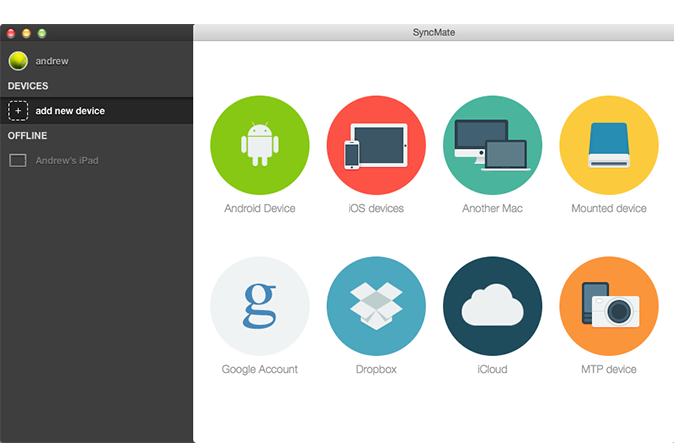This screenshot has height=443, width=674.
Task: Click the "Dropbox" label
Action: tap(376, 370)
